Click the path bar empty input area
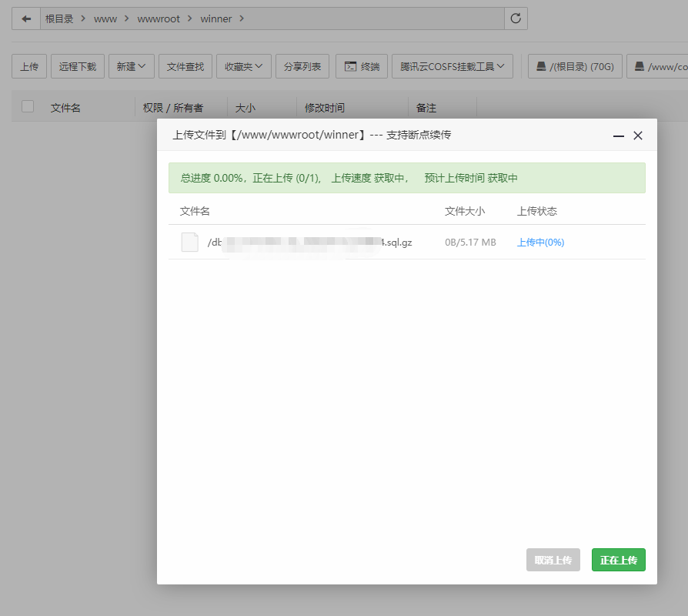This screenshot has height=616, width=688. [x=373, y=19]
